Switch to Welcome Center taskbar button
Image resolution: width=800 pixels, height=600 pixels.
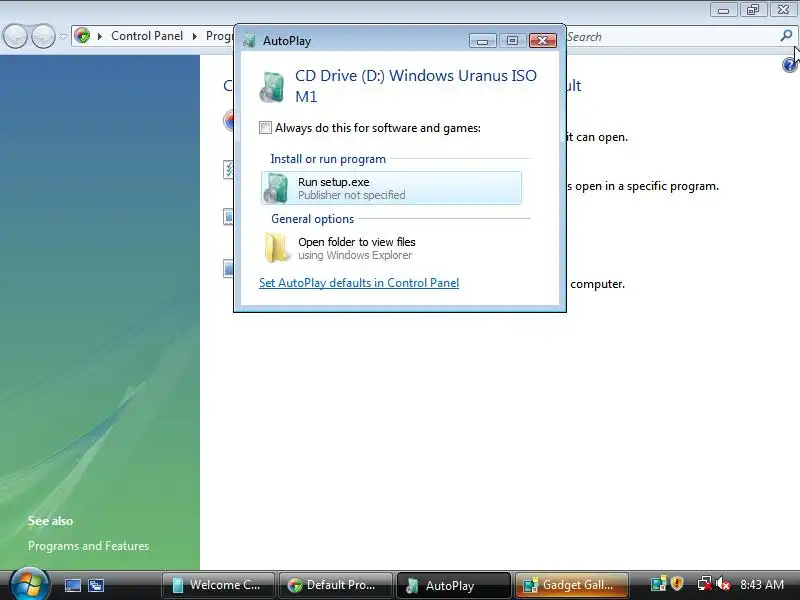coord(218,585)
